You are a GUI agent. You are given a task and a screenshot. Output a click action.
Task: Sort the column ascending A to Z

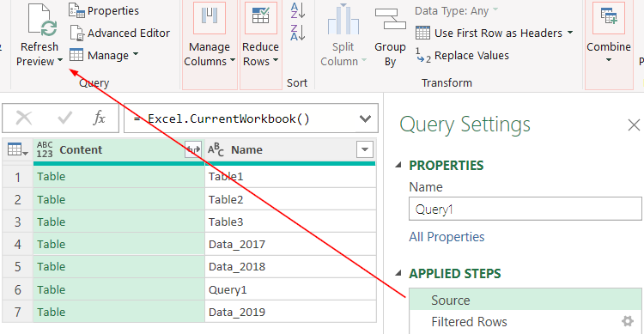point(298,10)
